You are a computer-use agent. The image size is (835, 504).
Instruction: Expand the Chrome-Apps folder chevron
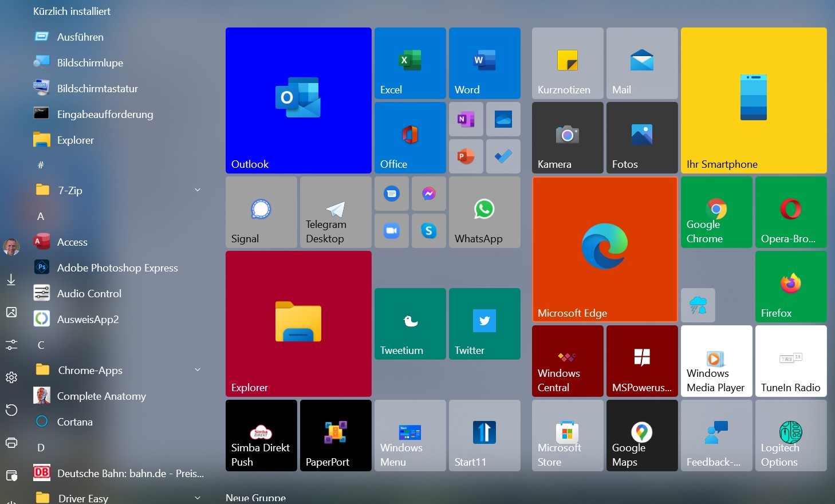tap(198, 369)
